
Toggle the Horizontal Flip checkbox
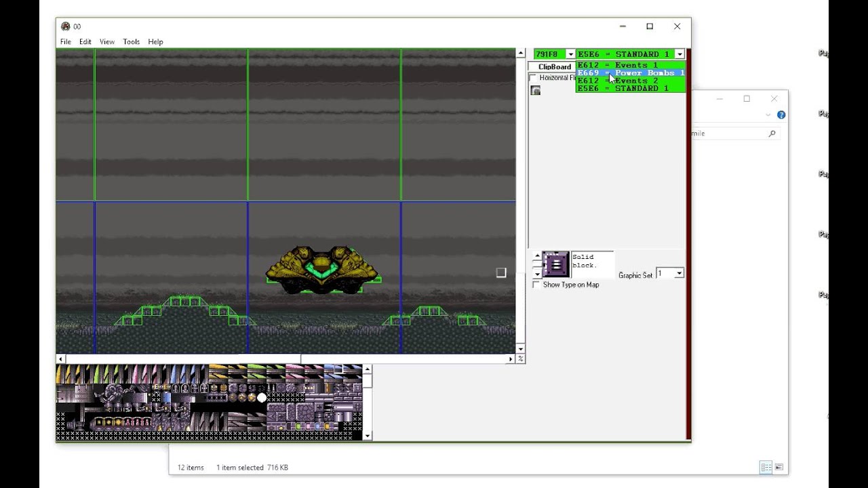point(534,78)
